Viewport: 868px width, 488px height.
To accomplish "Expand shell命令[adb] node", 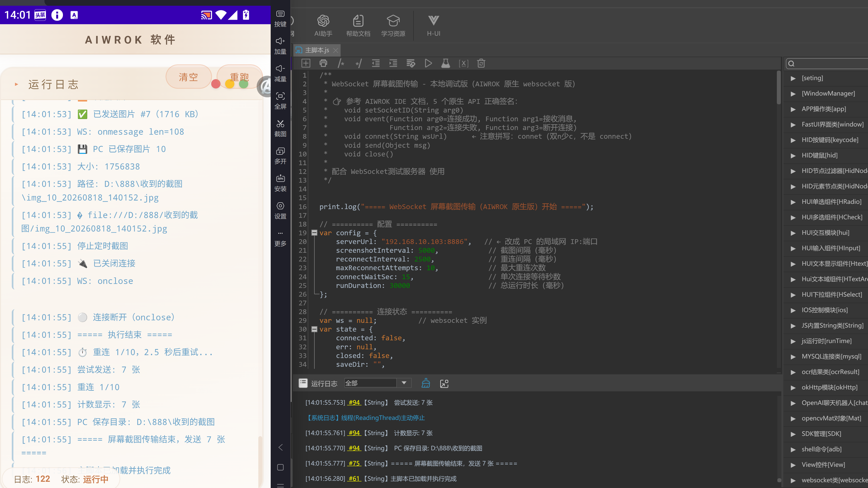I will [x=793, y=450].
